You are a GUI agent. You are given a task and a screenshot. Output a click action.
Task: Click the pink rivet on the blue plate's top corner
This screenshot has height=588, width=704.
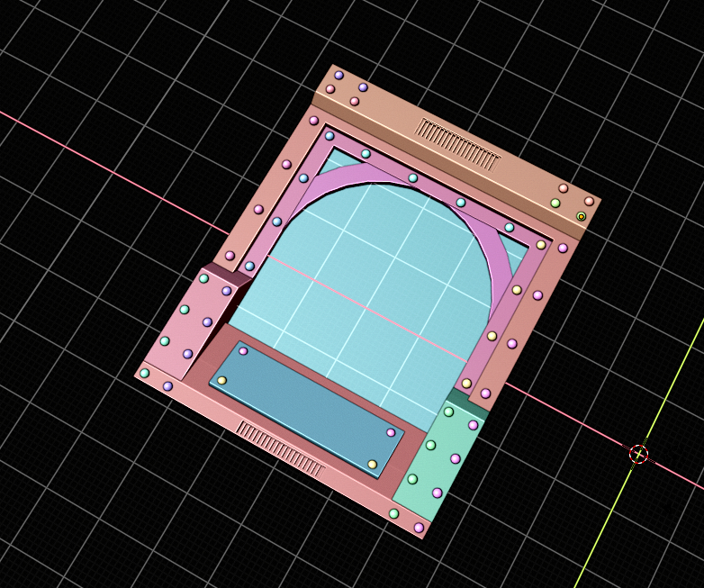tap(243, 351)
